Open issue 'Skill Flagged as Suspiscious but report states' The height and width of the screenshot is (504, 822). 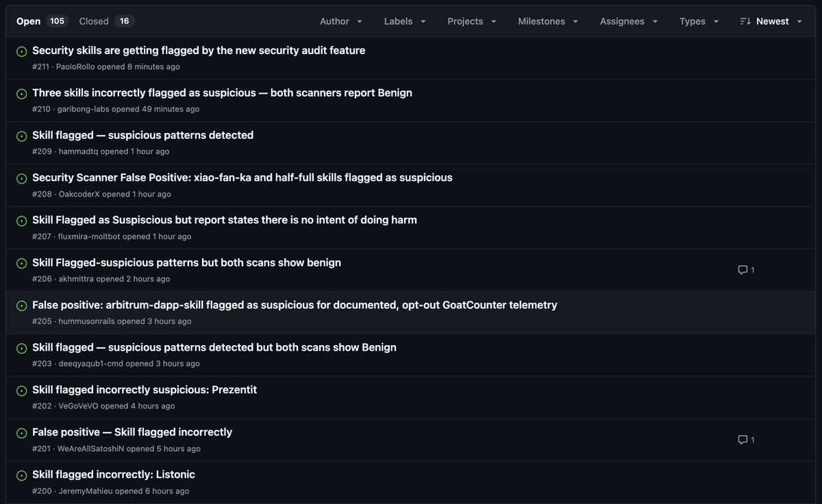tap(225, 220)
